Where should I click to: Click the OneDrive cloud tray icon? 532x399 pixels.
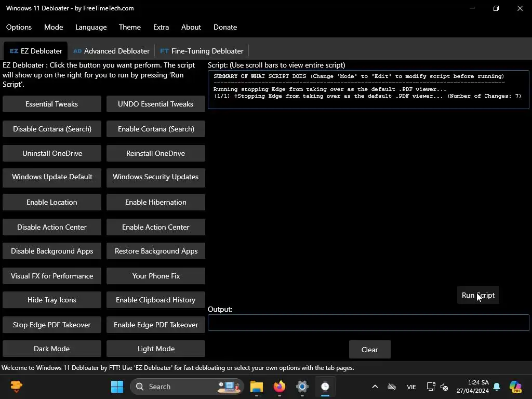(392, 387)
